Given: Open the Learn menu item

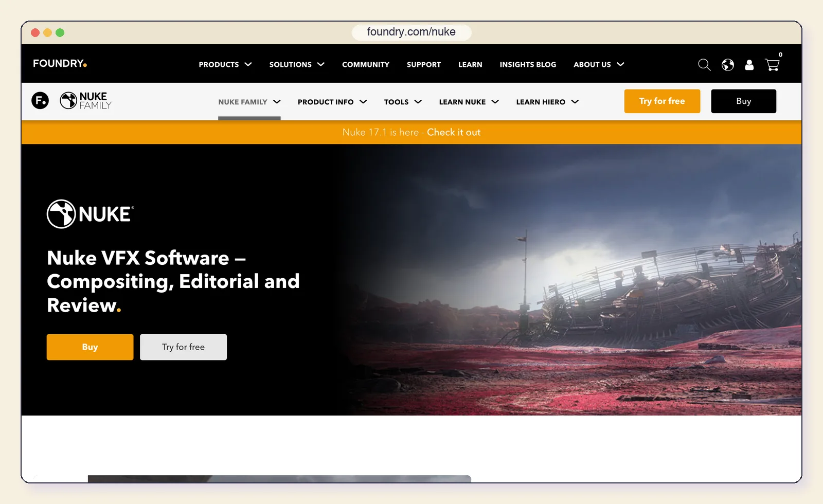Looking at the screenshot, I should (470, 64).
